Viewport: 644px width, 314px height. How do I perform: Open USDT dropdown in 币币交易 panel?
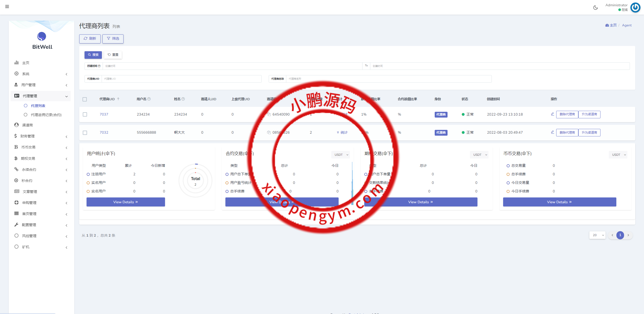pos(618,155)
